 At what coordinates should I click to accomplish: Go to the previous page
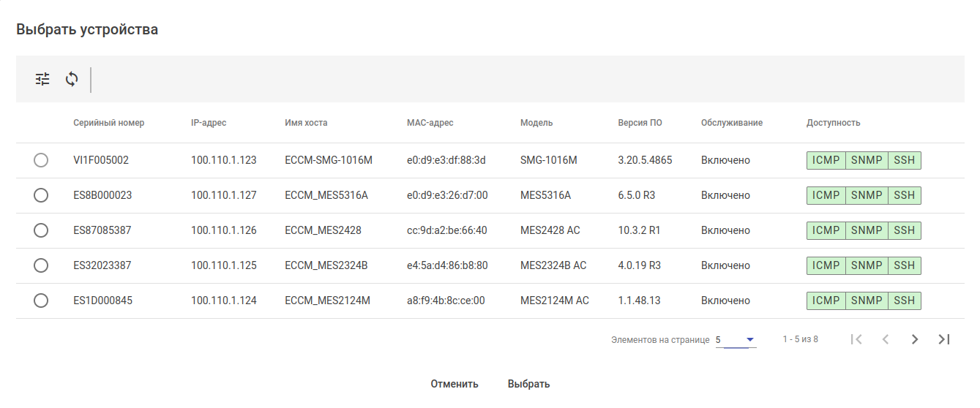886,339
